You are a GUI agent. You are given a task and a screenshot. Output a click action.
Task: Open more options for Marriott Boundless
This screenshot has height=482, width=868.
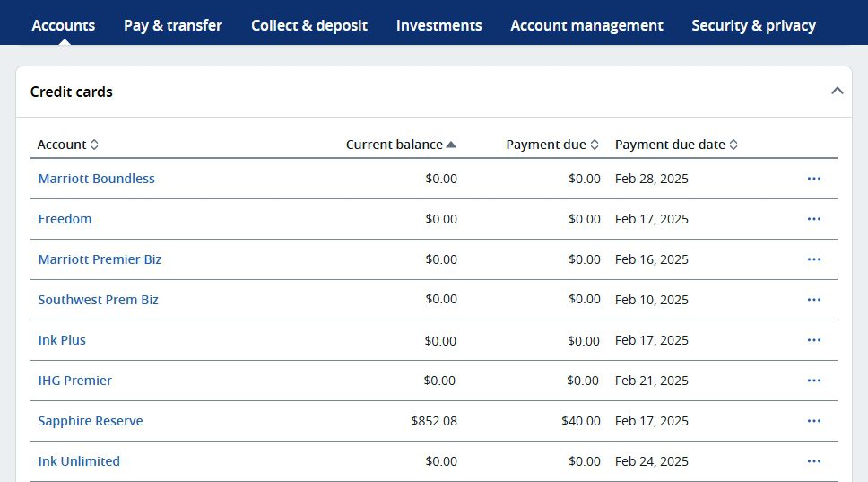813,179
